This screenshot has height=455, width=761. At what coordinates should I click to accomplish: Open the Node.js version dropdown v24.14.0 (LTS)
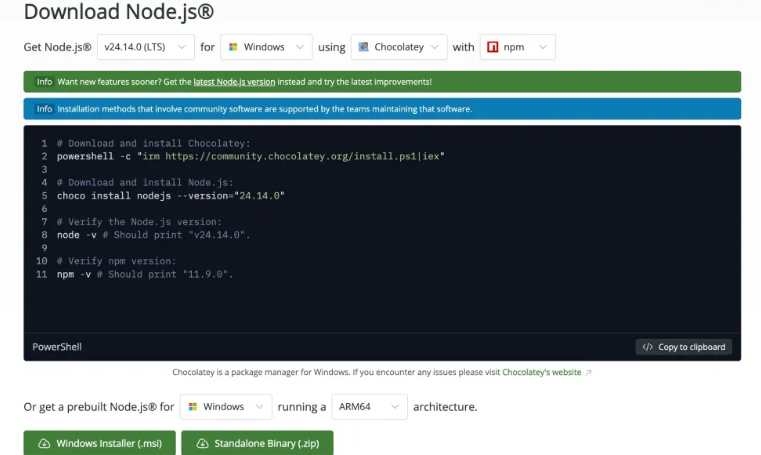146,47
